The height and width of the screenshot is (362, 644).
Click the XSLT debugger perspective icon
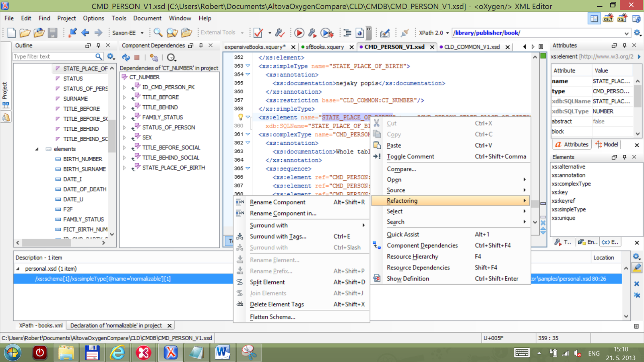pyautogui.click(x=608, y=19)
